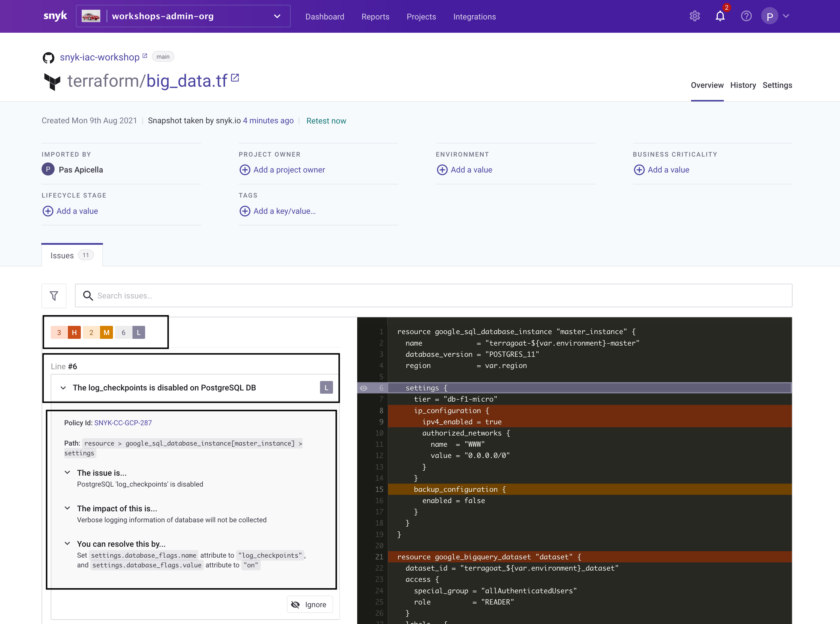Click external link icon next to snyk-iac-workshop
This screenshot has width=840, height=624.
[x=145, y=55]
